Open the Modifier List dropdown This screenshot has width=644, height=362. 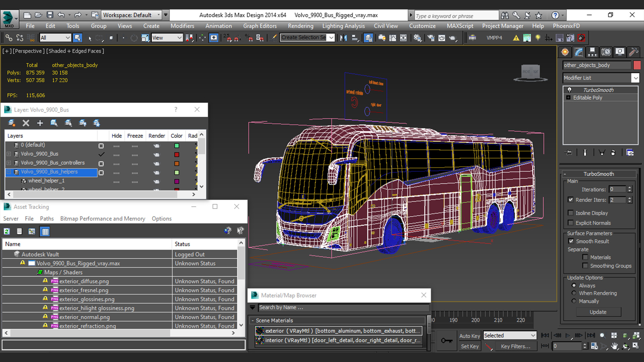635,78
